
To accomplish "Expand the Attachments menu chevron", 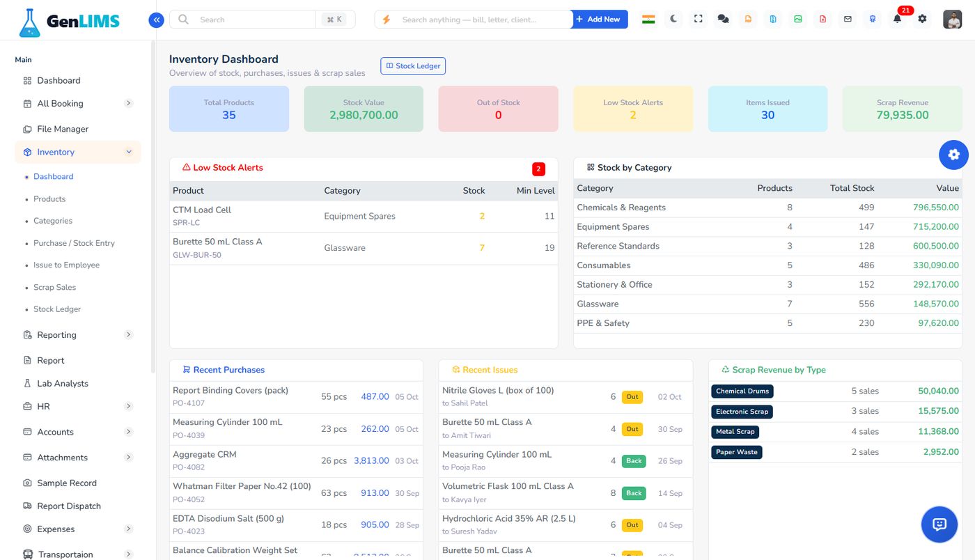I will [128, 458].
